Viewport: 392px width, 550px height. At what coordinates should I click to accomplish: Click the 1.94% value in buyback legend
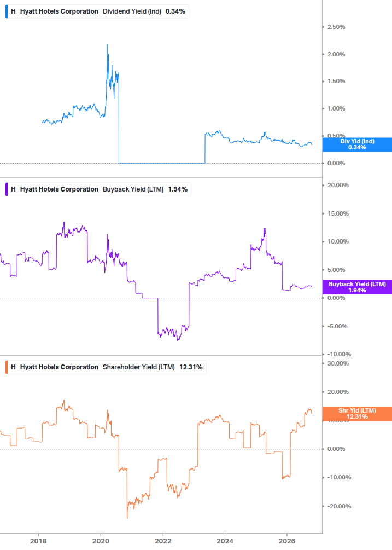tap(178, 189)
